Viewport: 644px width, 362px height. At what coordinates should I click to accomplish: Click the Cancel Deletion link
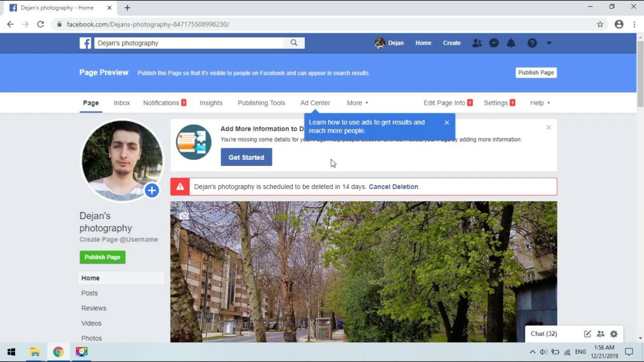393,187
